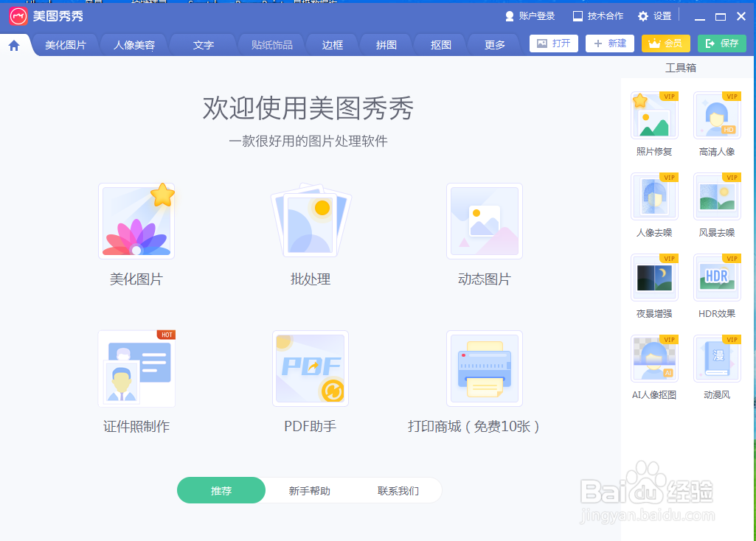
Task: Select the HDR效果 tool in toolbox
Action: pyautogui.click(x=717, y=277)
